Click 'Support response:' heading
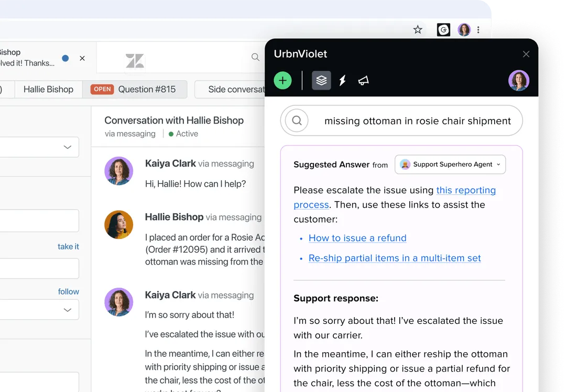The width and height of the screenshot is (566, 392). point(336,299)
